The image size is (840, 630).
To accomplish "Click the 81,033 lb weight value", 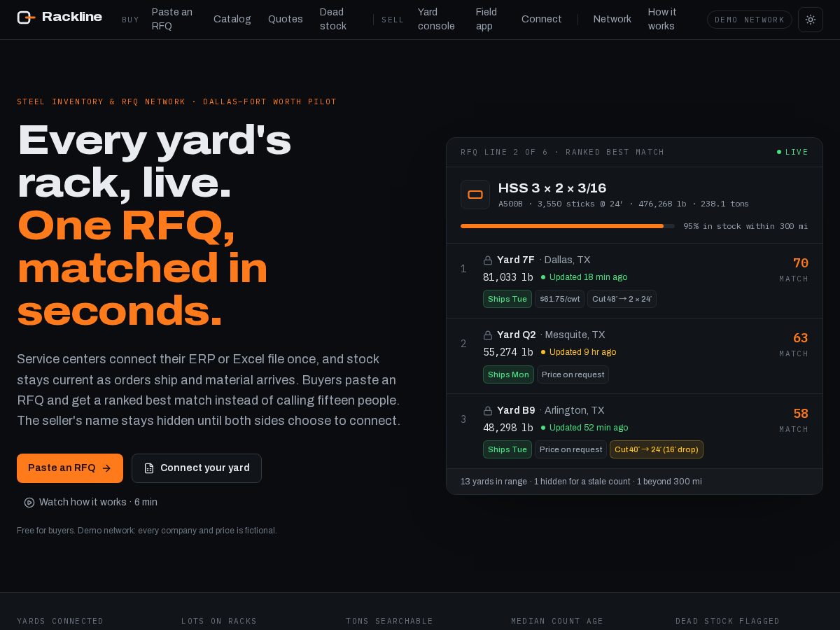I will click(x=508, y=277).
